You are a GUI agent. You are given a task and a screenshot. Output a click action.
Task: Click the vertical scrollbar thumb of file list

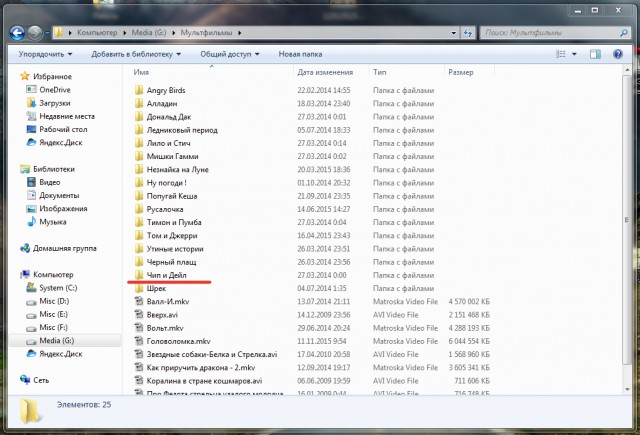coord(627,220)
